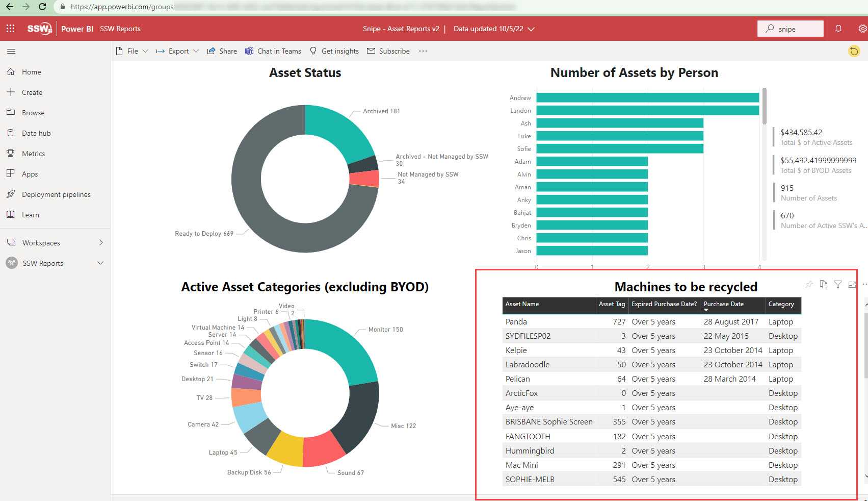Screen dimensions: 868x501
Task: Expand the Data updated 10/5/22 chevron
Action: (x=531, y=29)
